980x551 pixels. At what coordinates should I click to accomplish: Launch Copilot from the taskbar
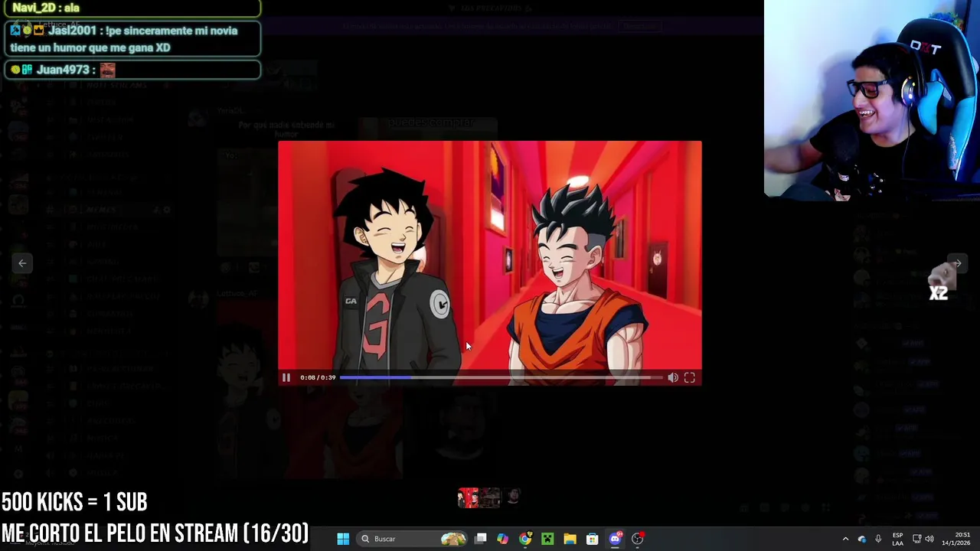point(502,539)
